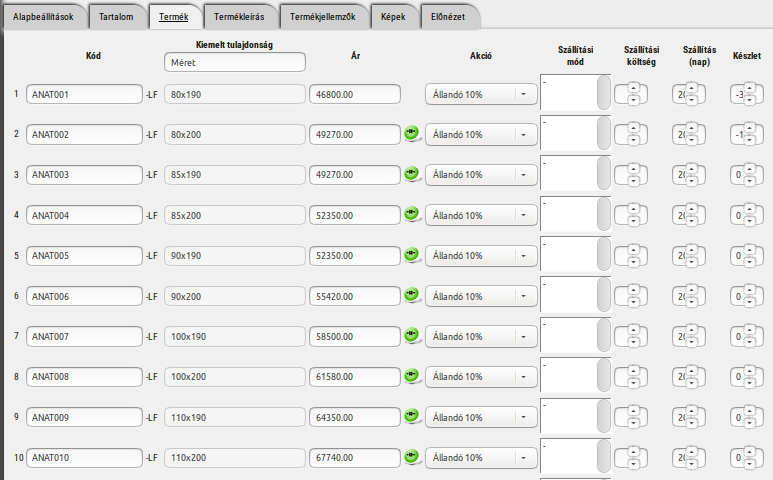Increase the Szállítás (nap) value in row ANAT003
The width and height of the screenshot is (773, 480).
[x=691, y=169]
